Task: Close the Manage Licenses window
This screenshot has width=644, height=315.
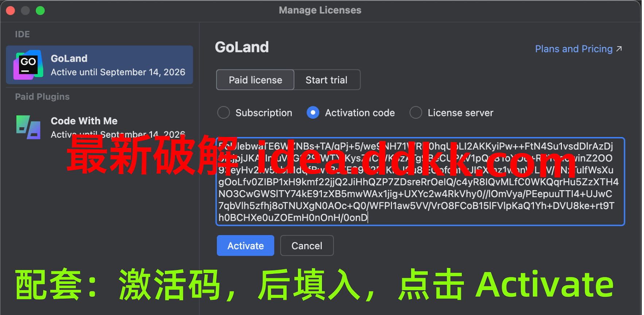Action: coord(11,11)
